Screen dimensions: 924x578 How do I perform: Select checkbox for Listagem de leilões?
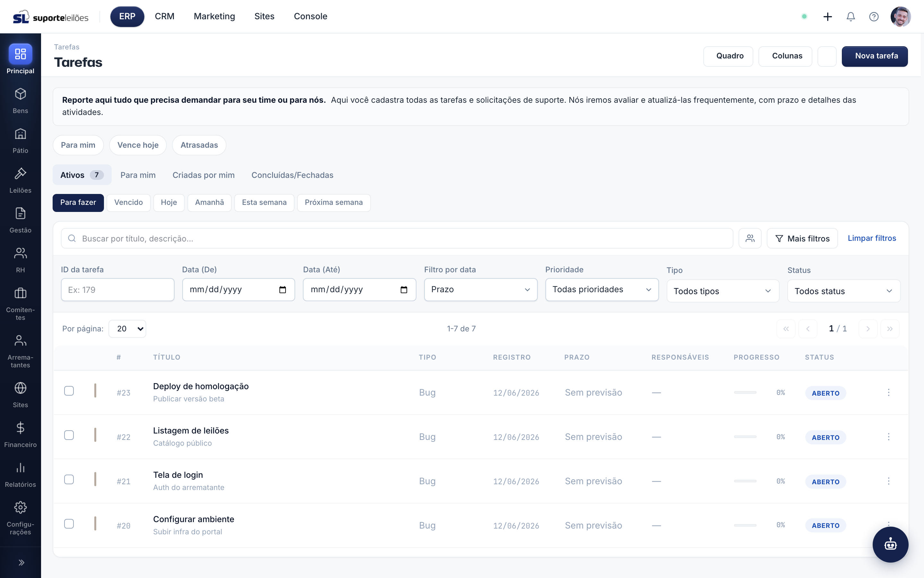(x=69, y=435)
